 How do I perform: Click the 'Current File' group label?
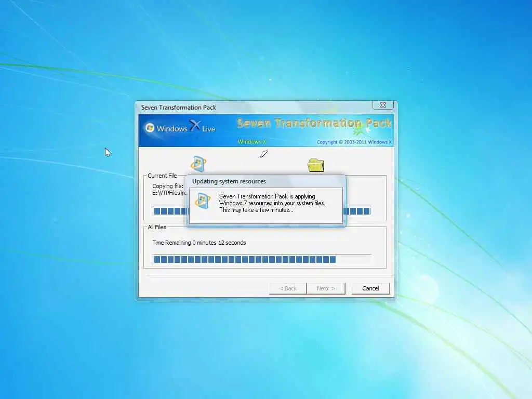click(162, 176)
